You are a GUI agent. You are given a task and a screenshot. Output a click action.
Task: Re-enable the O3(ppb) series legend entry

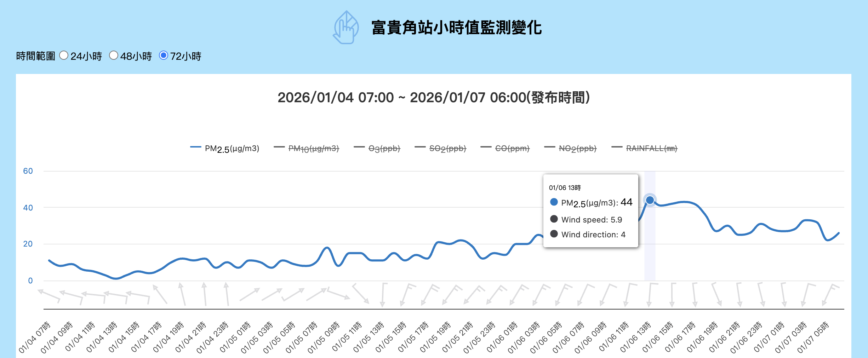(x=384, y=148)
